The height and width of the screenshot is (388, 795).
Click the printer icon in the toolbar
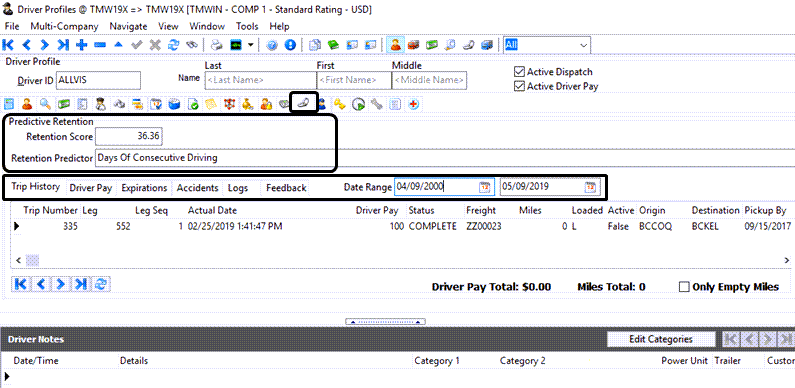[217, 45]
